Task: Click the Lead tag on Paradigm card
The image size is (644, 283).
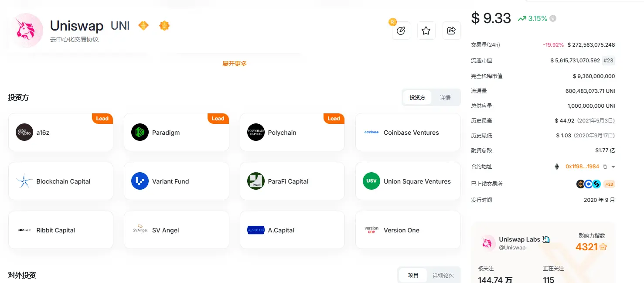Action: (x=218, y=119)
